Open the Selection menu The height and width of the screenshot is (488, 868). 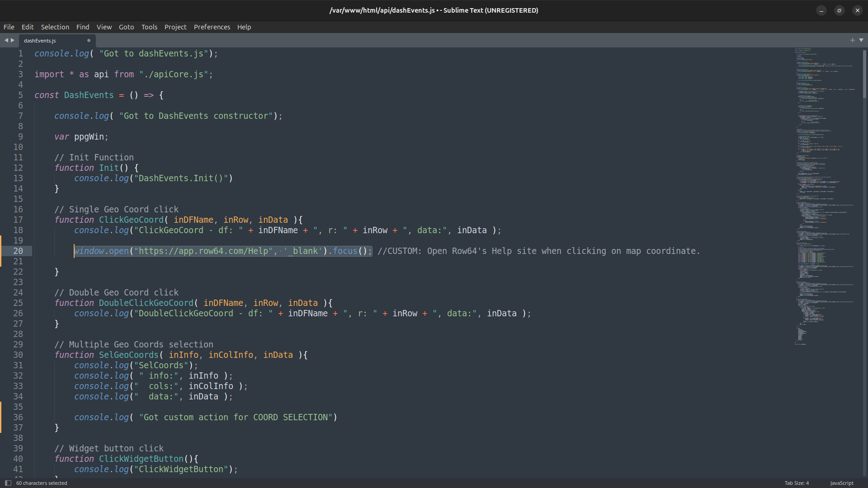(55, 27)
